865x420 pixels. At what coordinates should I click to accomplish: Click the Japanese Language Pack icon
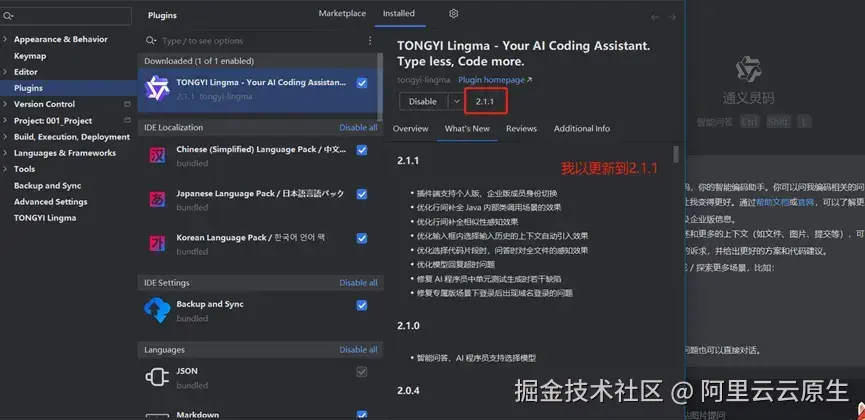point(157,199)
